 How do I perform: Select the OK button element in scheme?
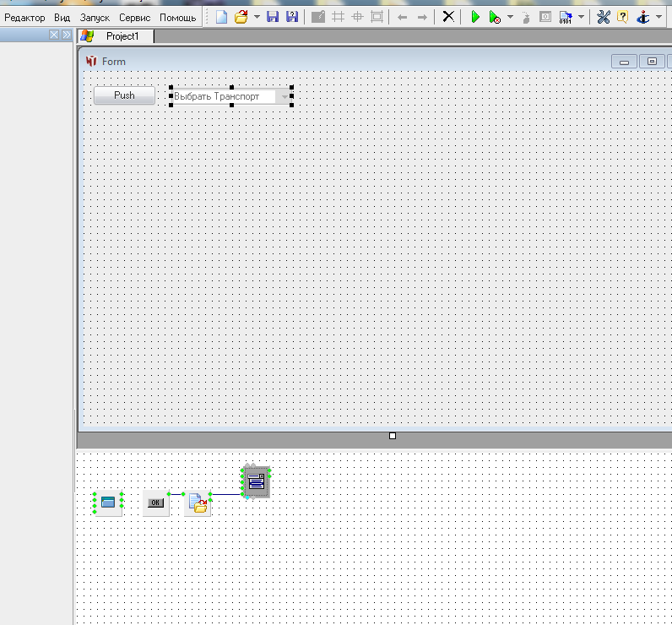(x=155, y=503)
